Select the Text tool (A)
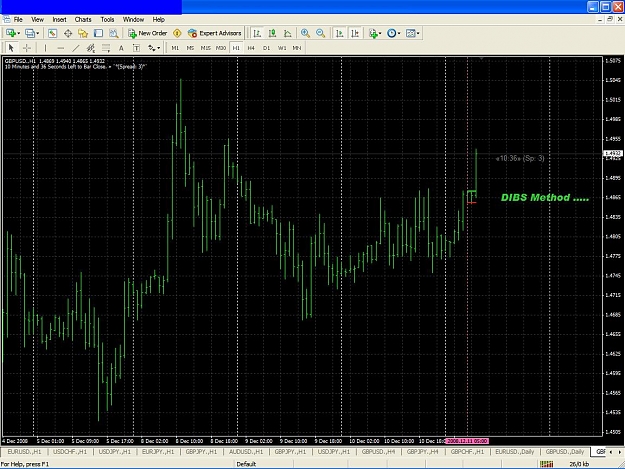Viewport: 625px width, 469px height. click(x=121, y=48)
